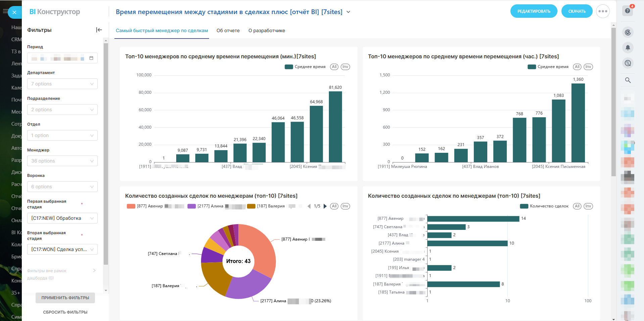Close the BI Конструктор slider panel
Image resolution: width=644 pixels, height=321 pixels.
[x=14, y=12]
